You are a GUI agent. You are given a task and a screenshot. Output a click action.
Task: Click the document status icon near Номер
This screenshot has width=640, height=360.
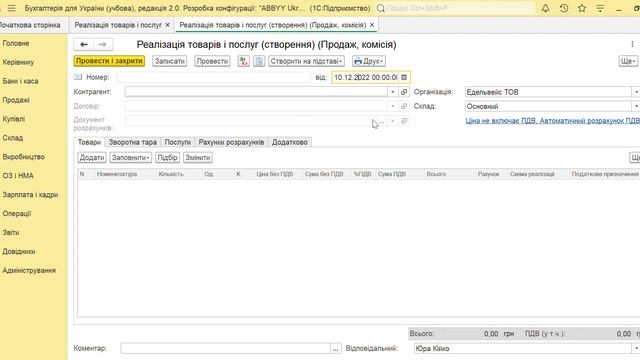(78, 77)
